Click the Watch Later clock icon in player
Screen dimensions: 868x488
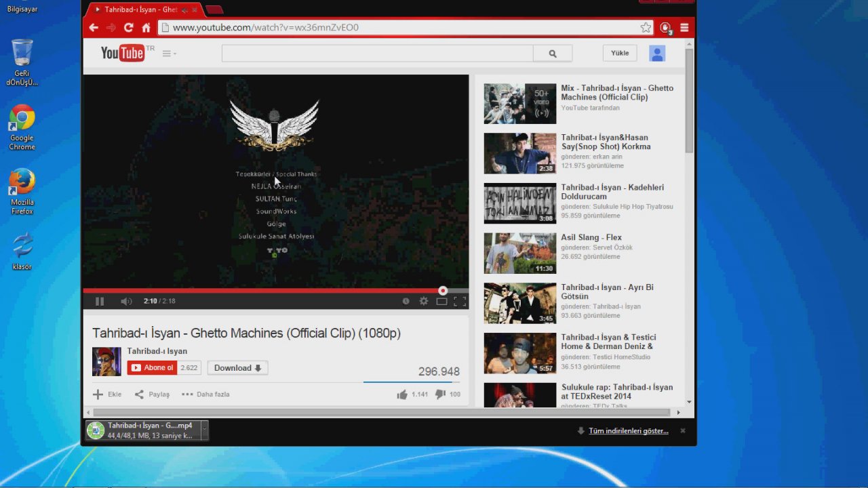click(406, 301)
